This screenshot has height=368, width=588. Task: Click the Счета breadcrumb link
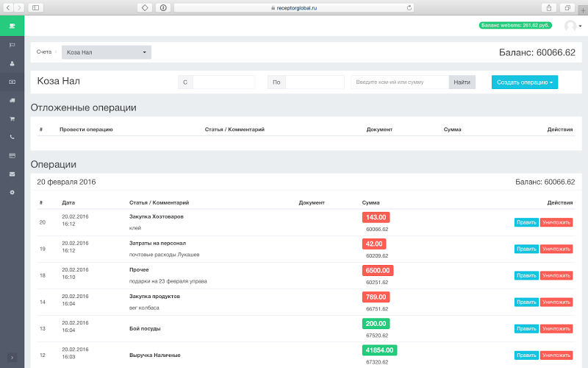(44, 52)
